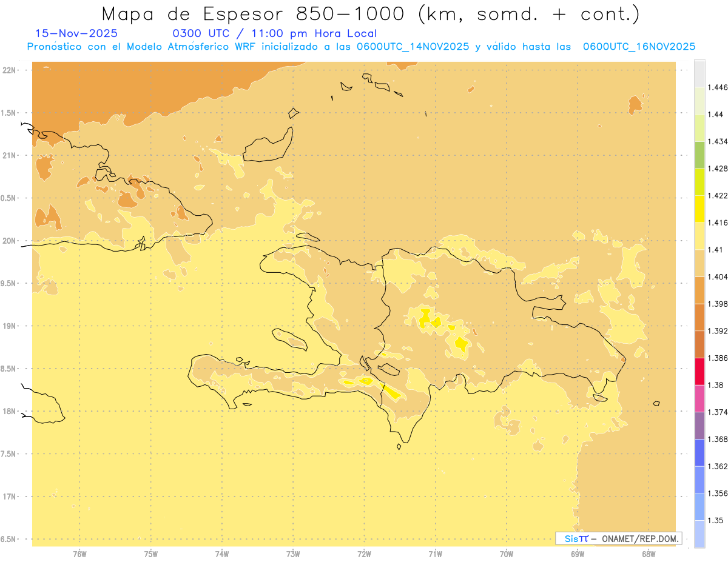Click the '19N' latitude label
Image resolution: width=728 pixels, height=562 pixels.
pyautogui.click(x=10, y=326)
